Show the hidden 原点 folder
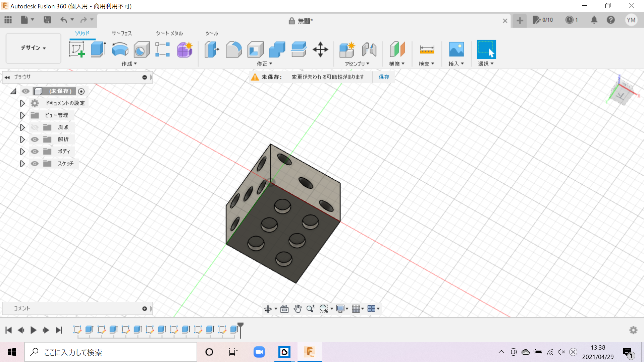This screenshot has height=362, width=644. click(35, 127)
